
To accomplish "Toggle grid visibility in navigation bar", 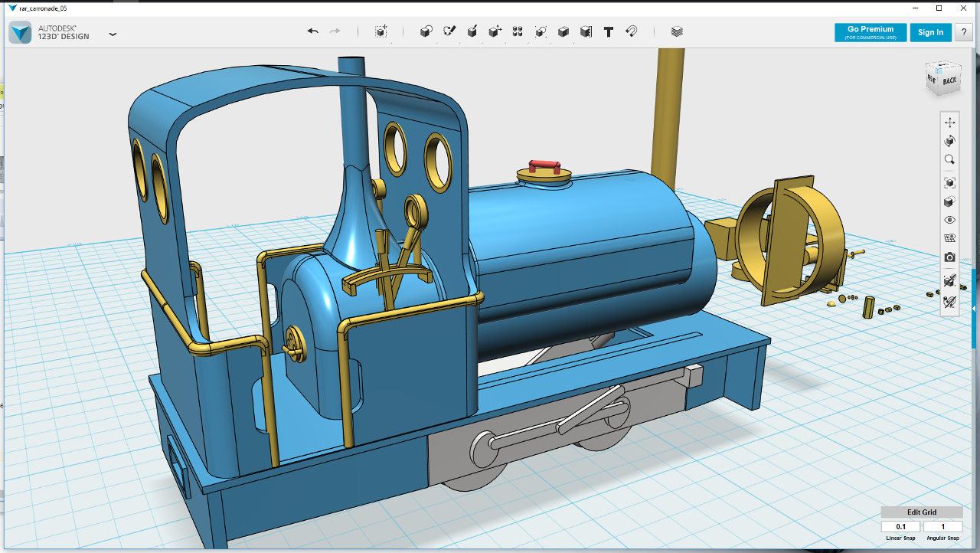I will pyautogui.click(x=949, y=238).
